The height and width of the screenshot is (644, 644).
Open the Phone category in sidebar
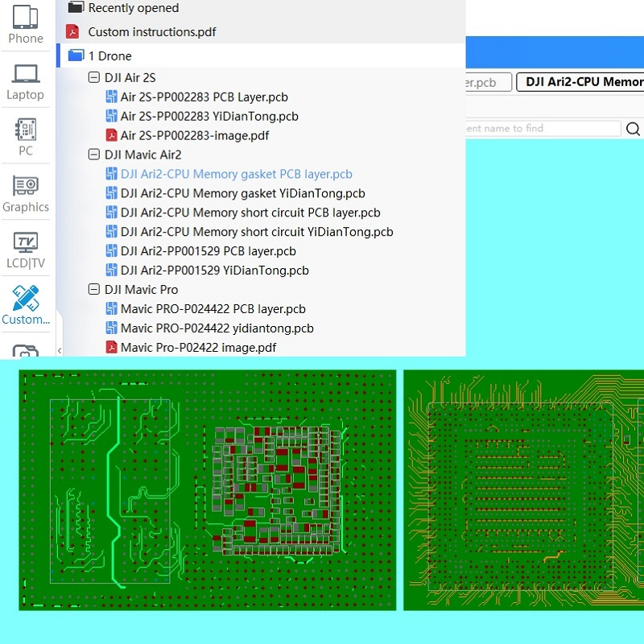coord(26,24)
